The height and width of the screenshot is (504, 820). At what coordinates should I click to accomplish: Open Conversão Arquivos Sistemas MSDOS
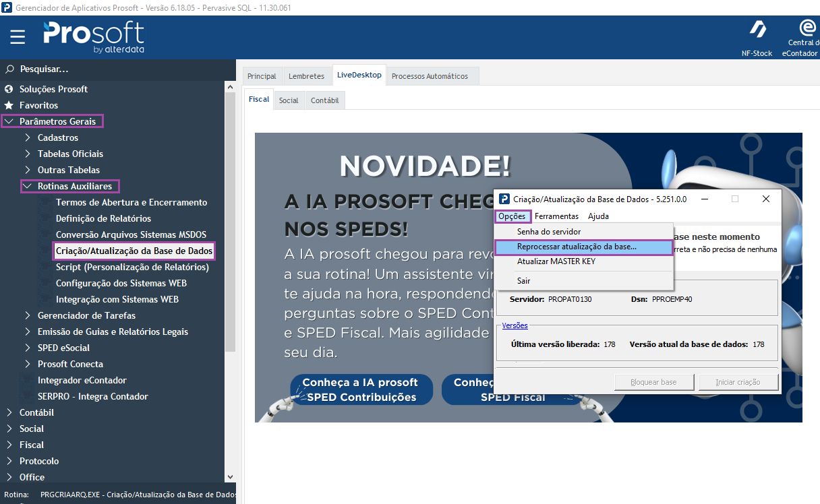coord(131,234)
